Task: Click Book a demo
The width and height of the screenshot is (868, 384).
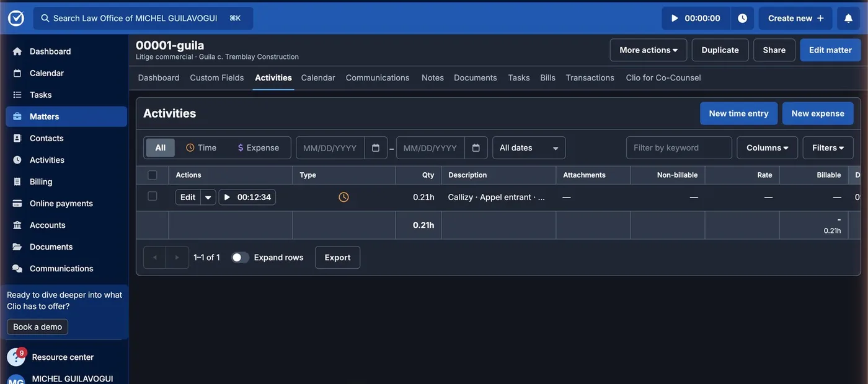Action: (38, 327)
